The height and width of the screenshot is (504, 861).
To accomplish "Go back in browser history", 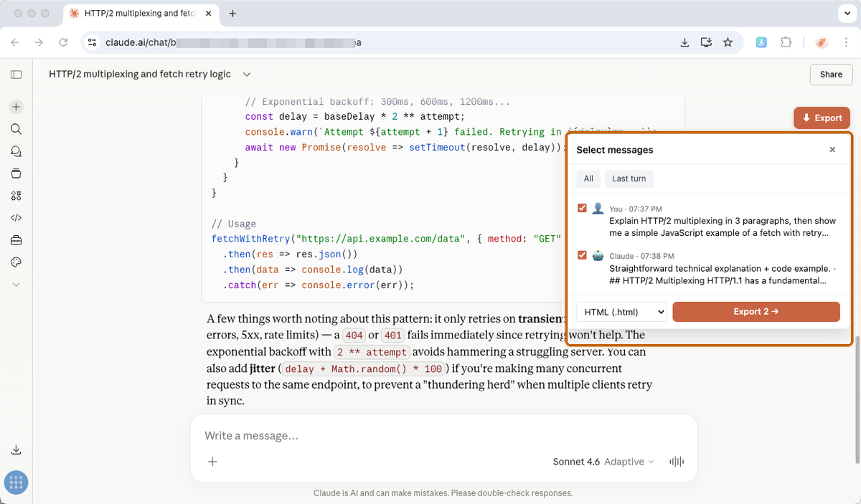I will click(x=15, y=42).
